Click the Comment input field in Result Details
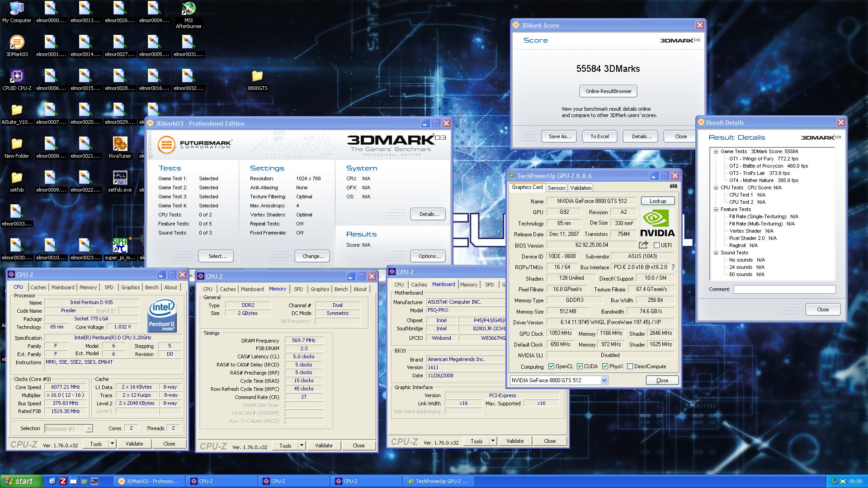Screen dimensions: 868x488 784,290
